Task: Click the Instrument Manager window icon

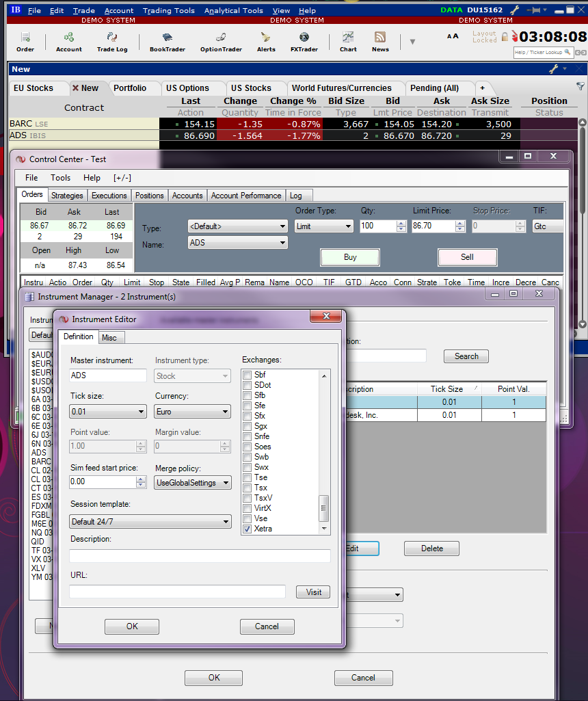Action: [29, 297]
